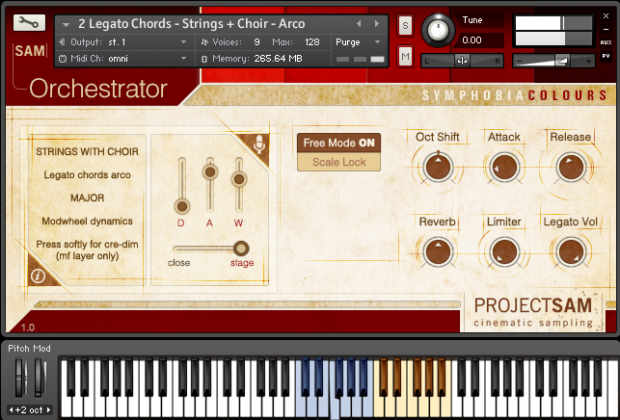This screenshot has width=620, height=420.
Task: Open the Purge dropdown menu
Action: click(x=358, y=42)
